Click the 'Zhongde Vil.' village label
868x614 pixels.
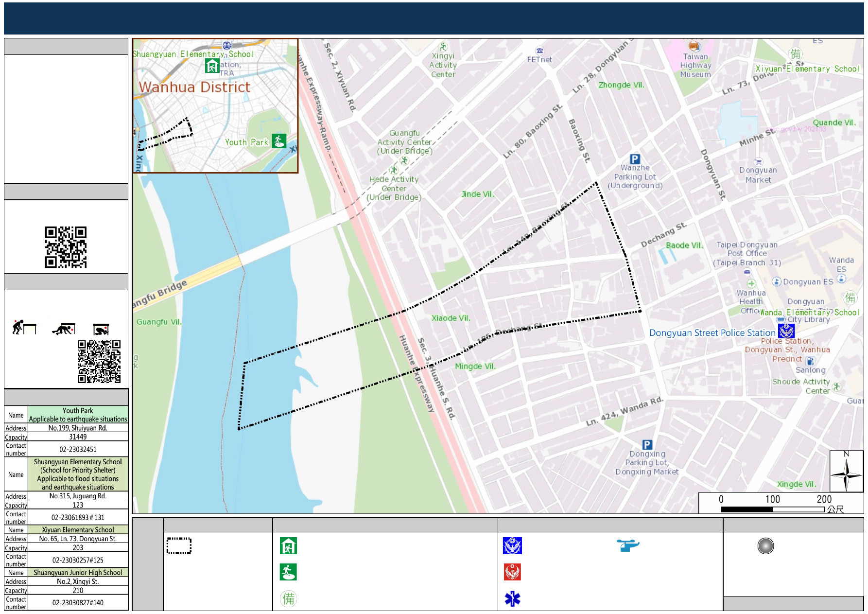pos(621,85)
